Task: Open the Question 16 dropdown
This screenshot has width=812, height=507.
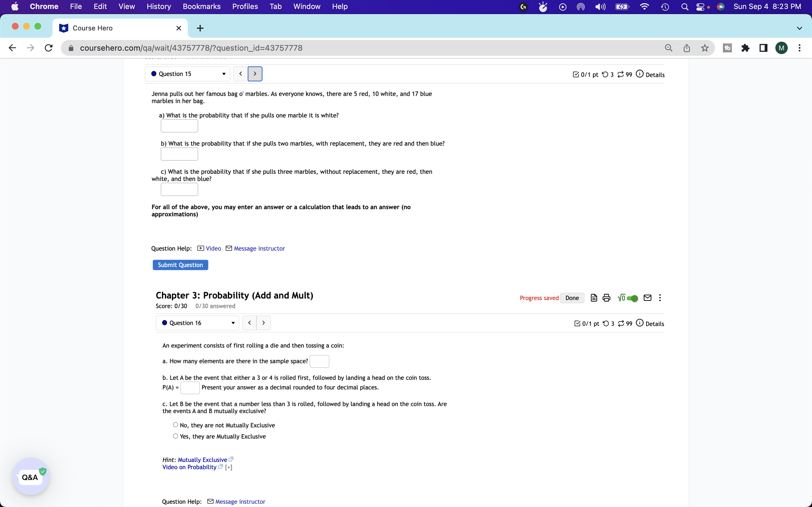Action: pos(197,323)
